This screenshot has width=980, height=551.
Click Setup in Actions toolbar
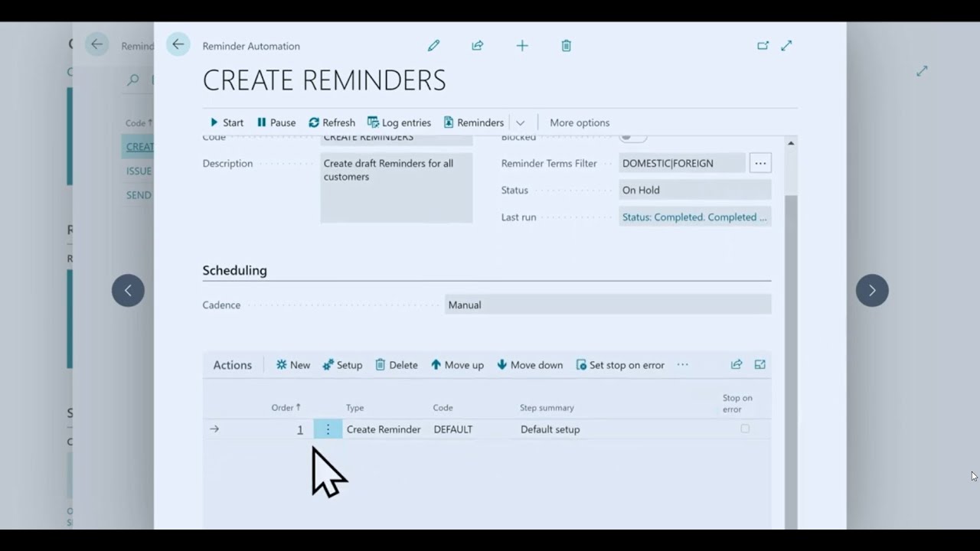[x=342, y=365]
